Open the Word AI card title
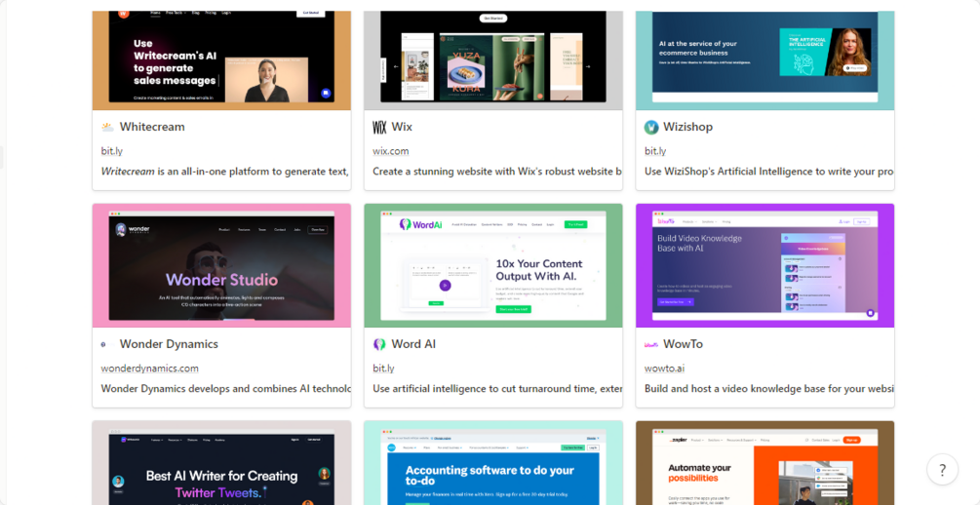 click(x=413, y=344)
